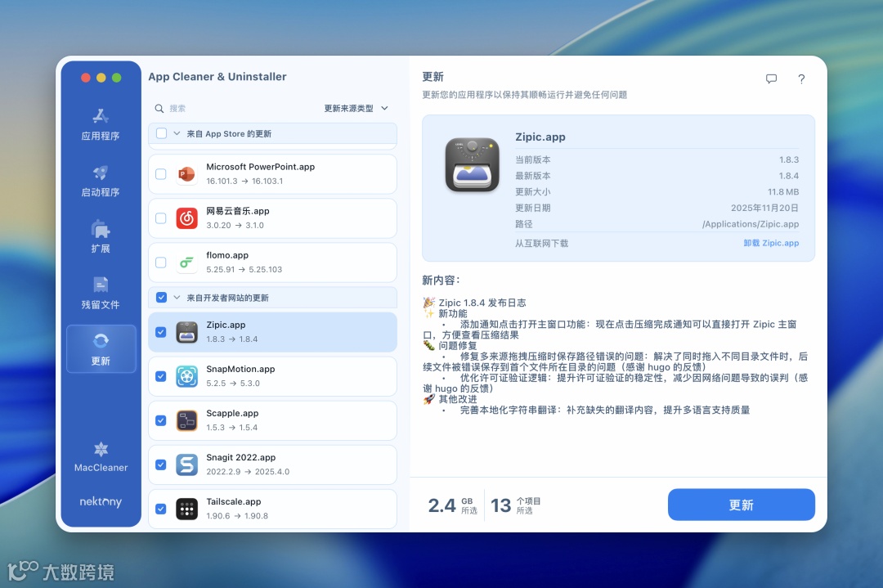Check the Microsoft PowerPoint.app checkbox
This screenshot has height=588, width=883.
point(160,174)
